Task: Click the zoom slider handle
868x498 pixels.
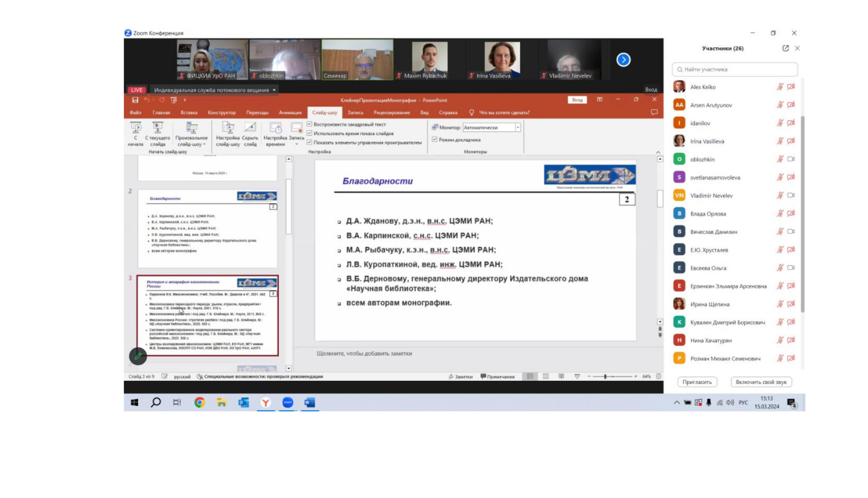Action: coord(605,377)
